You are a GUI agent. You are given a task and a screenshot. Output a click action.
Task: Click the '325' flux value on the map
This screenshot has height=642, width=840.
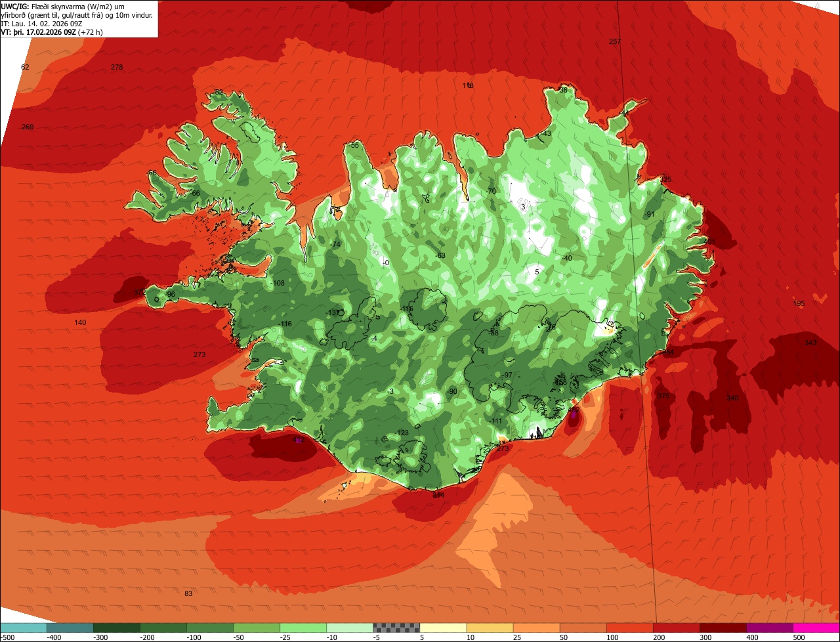point(665,179)
